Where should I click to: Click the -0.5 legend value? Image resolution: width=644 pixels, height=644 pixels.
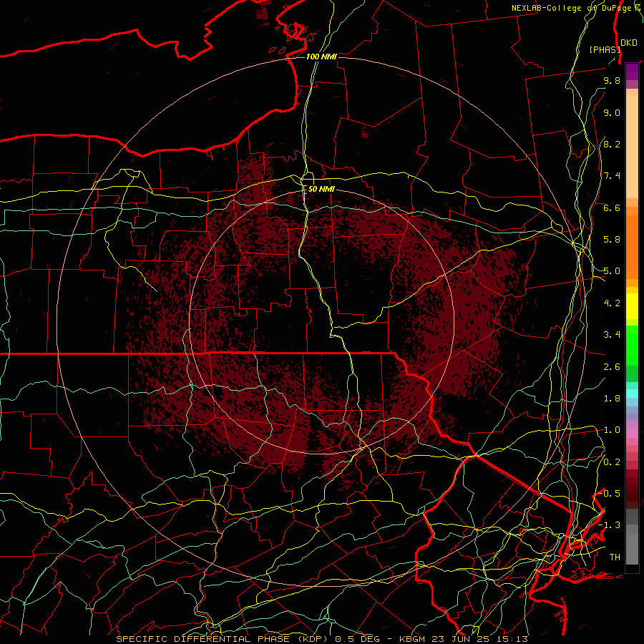pyautogui.click(x=610, y=494)
